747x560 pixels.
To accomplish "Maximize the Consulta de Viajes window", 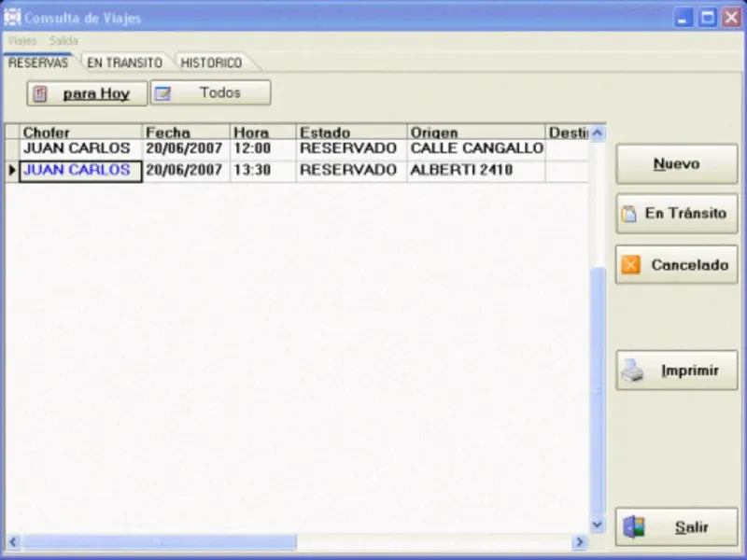I will [x=708, y=18].
